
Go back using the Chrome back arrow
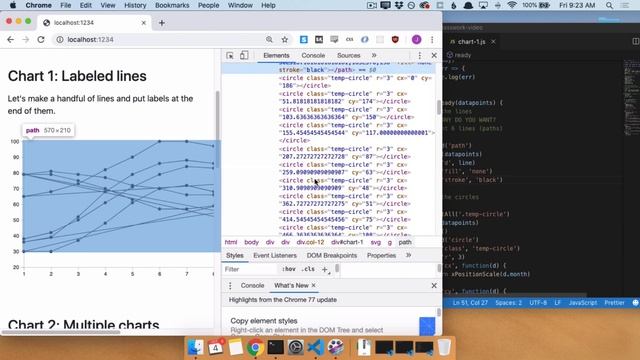click(x=11, y=40)
